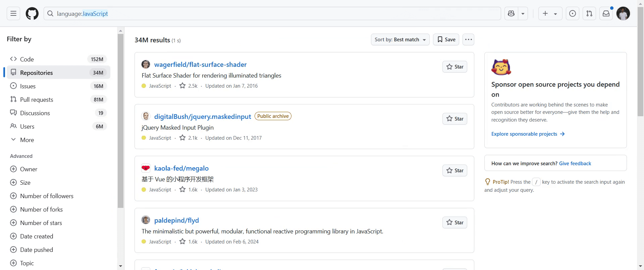Open digitalBush/jquery.maskedinput repository

[203, 117]
